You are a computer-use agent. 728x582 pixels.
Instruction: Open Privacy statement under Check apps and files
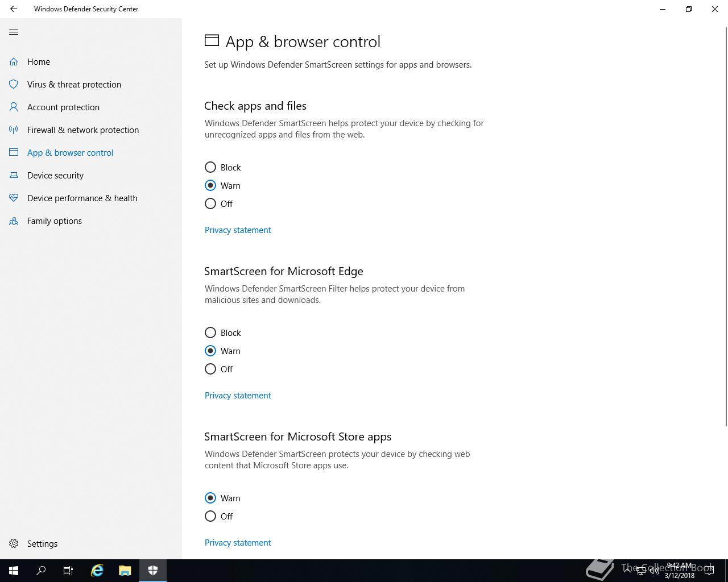pos(238,230)
